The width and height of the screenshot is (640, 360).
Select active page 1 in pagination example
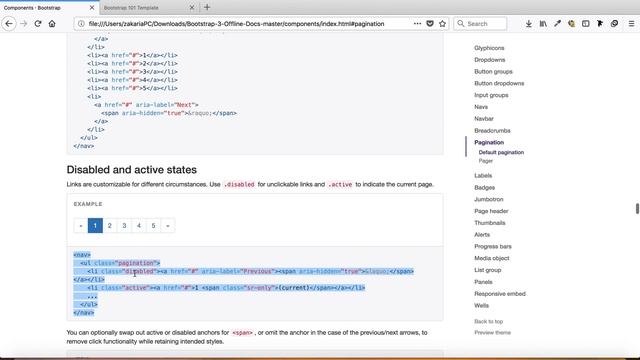[x=95, y=225]
